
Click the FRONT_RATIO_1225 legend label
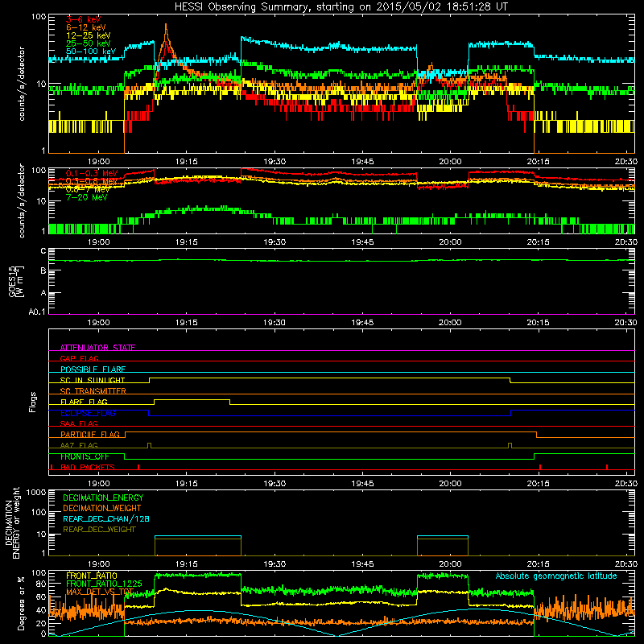[104, 584]
